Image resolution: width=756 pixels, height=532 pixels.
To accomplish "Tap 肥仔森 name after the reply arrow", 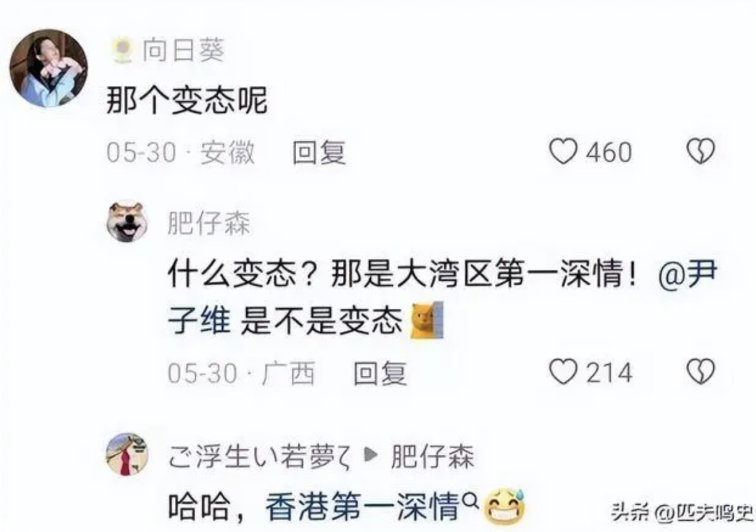I will [433, 456].
